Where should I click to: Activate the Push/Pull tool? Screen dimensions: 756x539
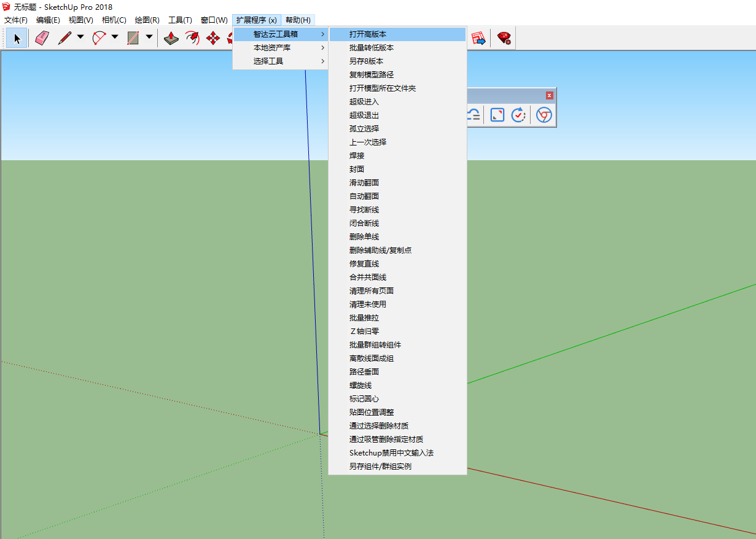[171, 39]
